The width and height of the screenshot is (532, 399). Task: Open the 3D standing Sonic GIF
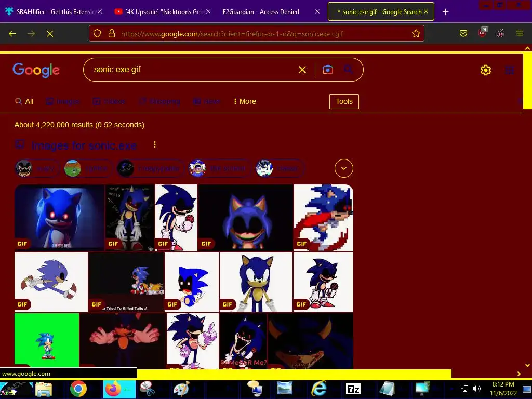tap(256, 282)
